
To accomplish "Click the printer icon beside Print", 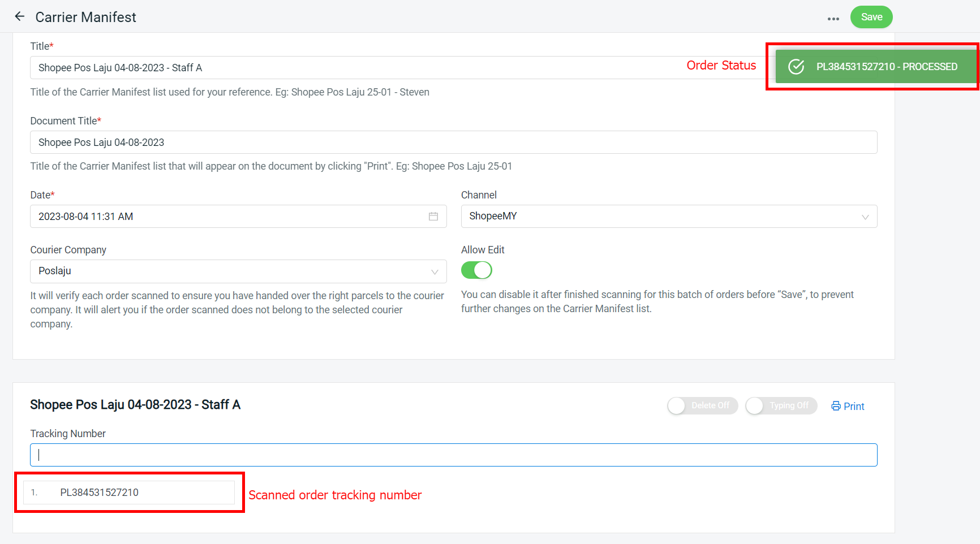I will [836, 406].
